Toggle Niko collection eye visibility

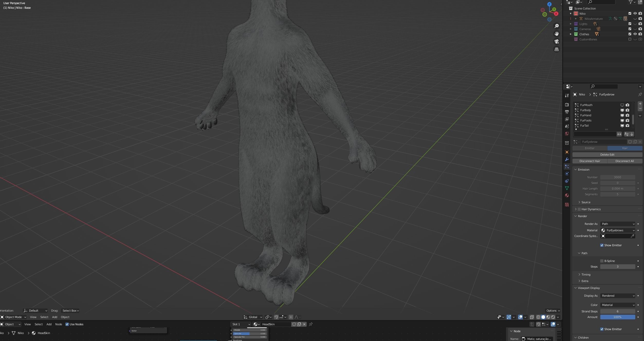click(x=635, y=13)
